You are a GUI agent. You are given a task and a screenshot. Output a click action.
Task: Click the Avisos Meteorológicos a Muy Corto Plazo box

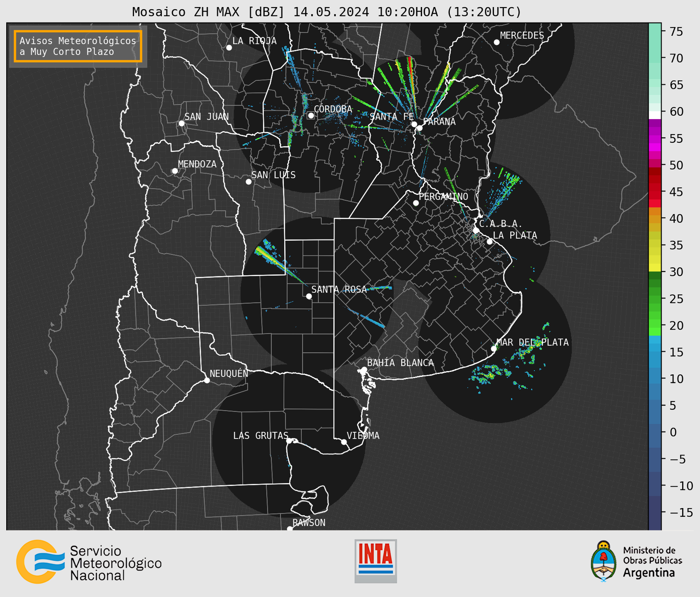point(78,46)
